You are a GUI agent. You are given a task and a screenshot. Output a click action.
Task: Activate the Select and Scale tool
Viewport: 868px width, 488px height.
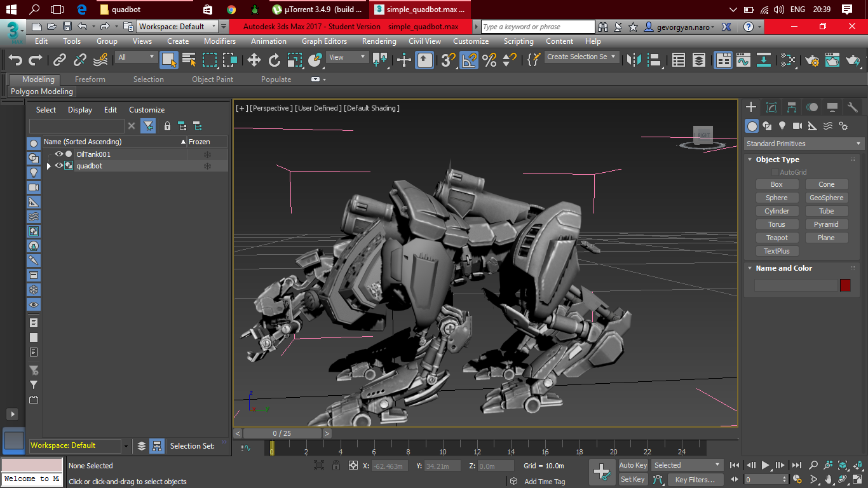(x=295, y=60)
